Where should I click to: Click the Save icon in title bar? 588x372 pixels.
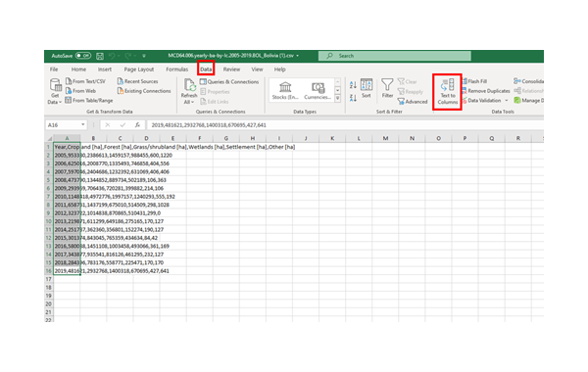[x=100, y=56]
